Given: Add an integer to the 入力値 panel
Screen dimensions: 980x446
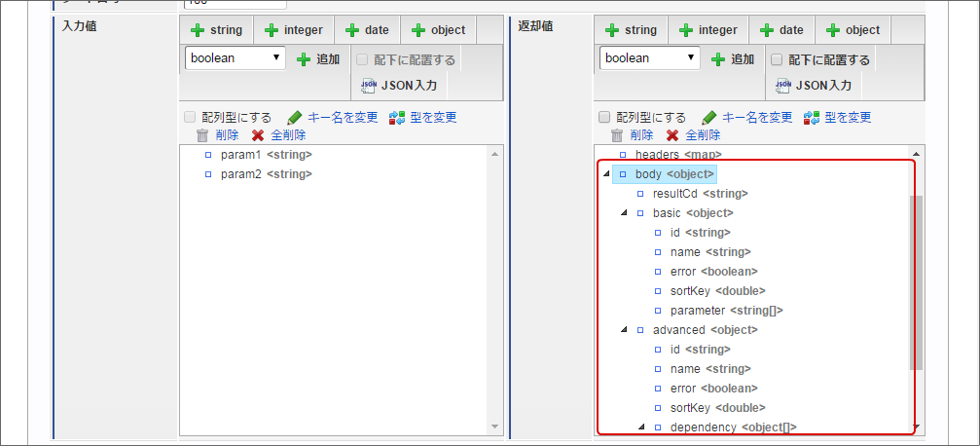Looking at the screenshot, I should pyautogui.click(x=293, y=30).
